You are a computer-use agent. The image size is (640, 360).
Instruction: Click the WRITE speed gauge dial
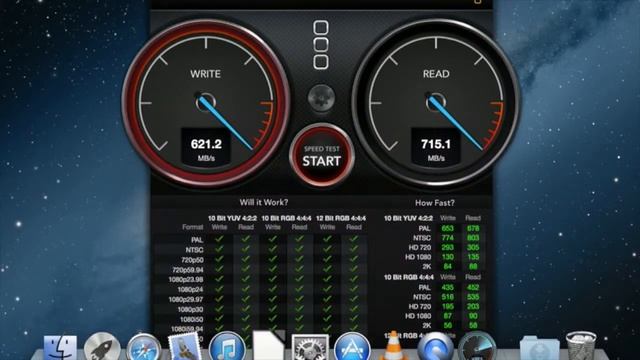pyautogui.click(x=206, y=102)
